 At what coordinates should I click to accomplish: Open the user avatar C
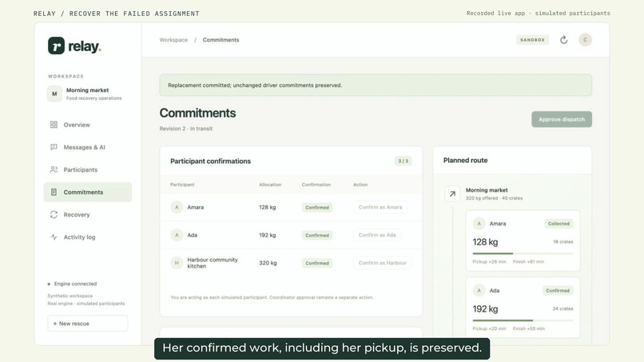(x=585, y=40)
